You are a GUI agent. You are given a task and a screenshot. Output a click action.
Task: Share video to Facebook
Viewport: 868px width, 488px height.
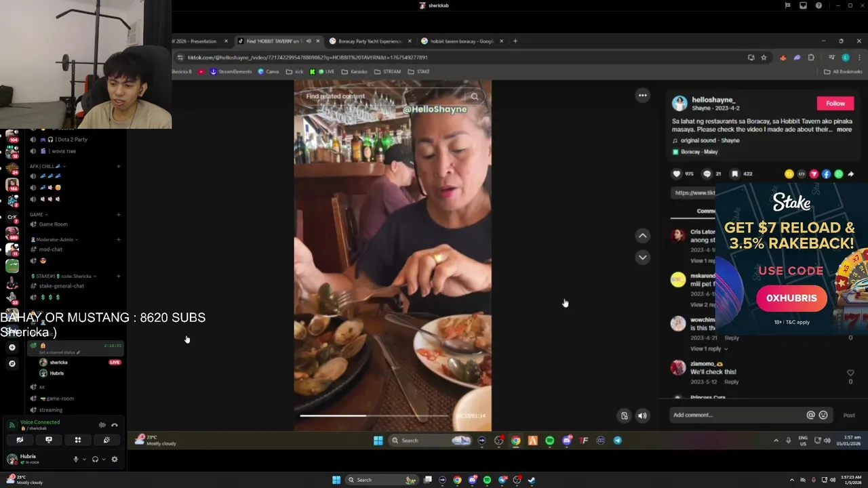click(827, 174)
